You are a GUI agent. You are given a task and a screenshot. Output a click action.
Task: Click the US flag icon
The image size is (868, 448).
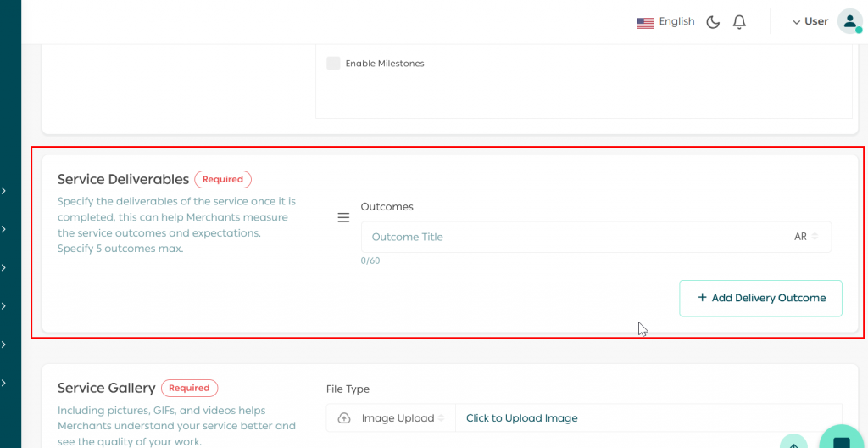[645, 23]
